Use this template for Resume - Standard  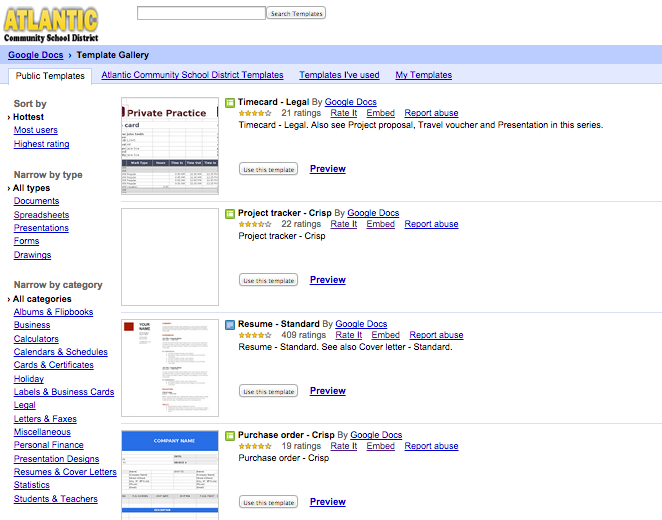(269, 391)
